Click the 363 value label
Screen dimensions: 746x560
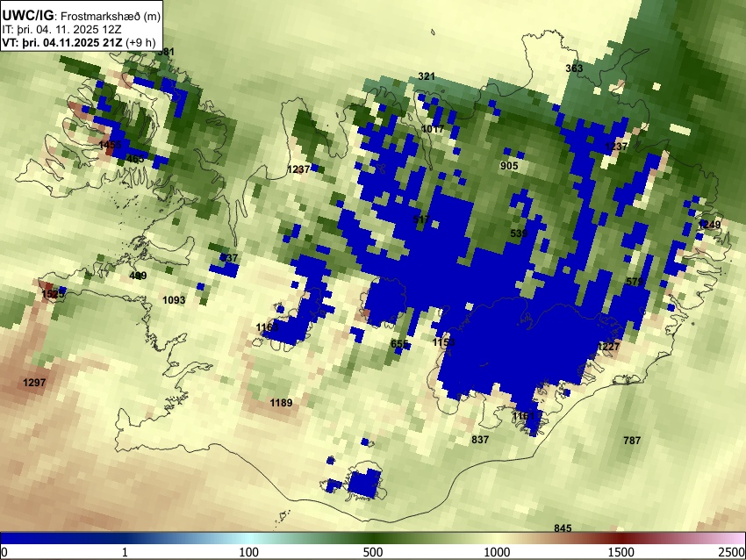point(574,68)
